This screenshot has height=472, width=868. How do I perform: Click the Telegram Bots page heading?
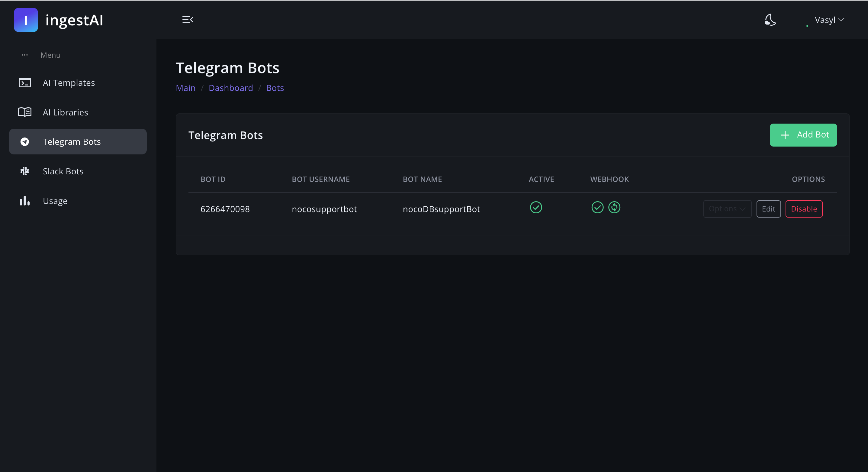tap(227, 68)
